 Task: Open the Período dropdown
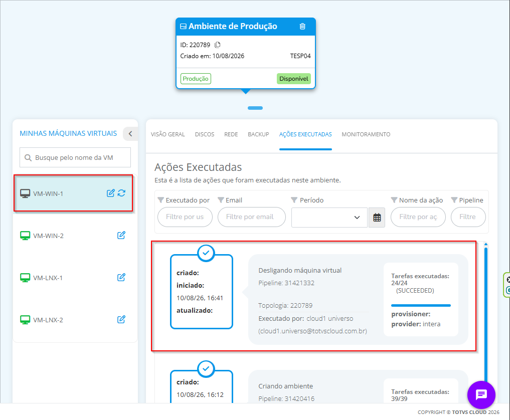click(x=329, y=218)
